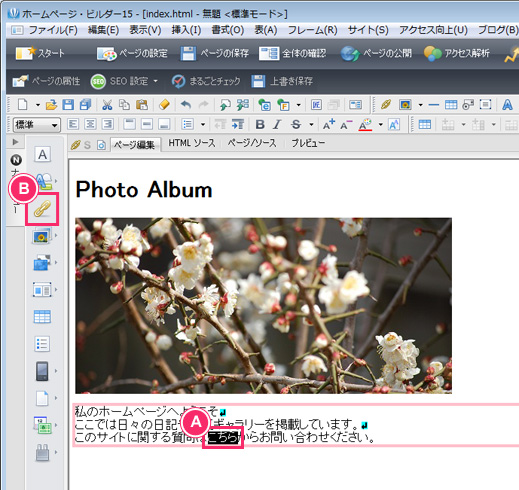Set vertical alignment to top

pyautogui.click(x=129, y=125)
